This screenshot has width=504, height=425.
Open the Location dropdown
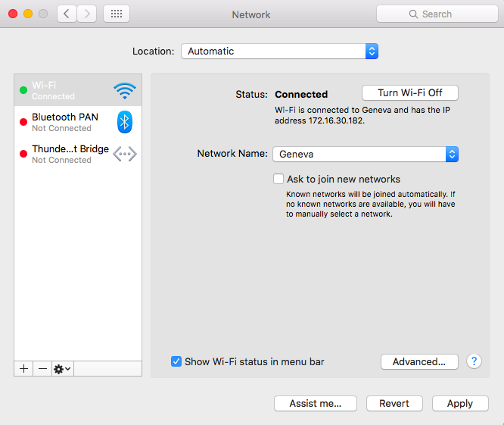[x=279, y=52]
